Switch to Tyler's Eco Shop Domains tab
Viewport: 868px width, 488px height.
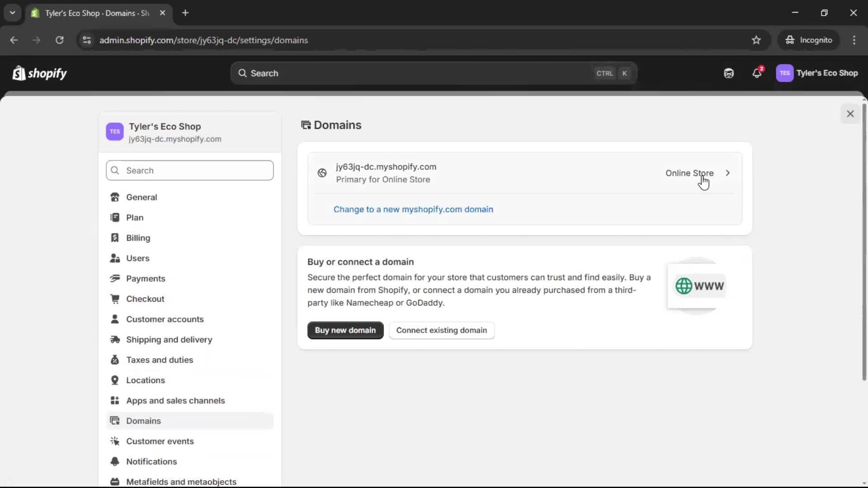pos(90,13)
